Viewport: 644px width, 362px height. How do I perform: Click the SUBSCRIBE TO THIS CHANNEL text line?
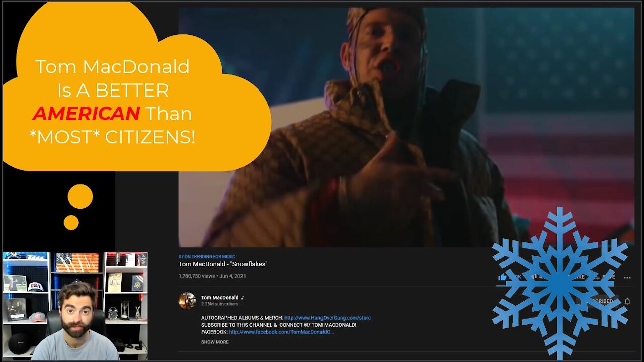[279, 325]
